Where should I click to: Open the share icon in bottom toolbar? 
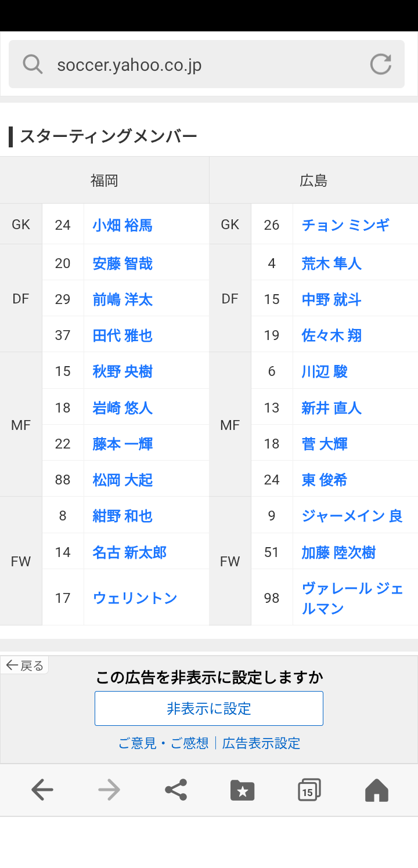pos(176,790)
